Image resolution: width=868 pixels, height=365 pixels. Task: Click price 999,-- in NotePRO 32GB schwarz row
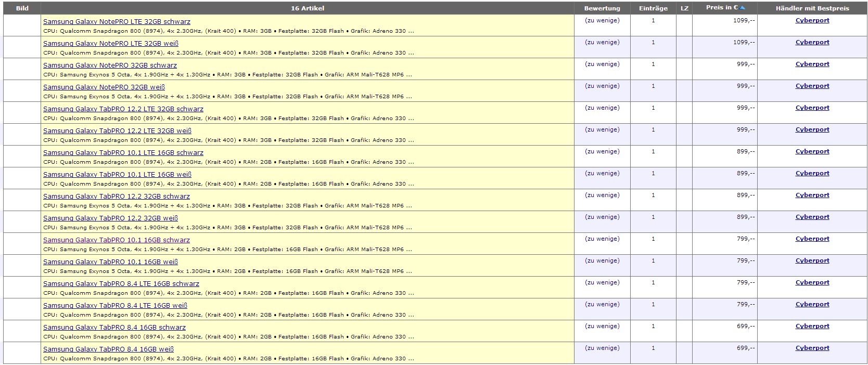pos(746,64)
